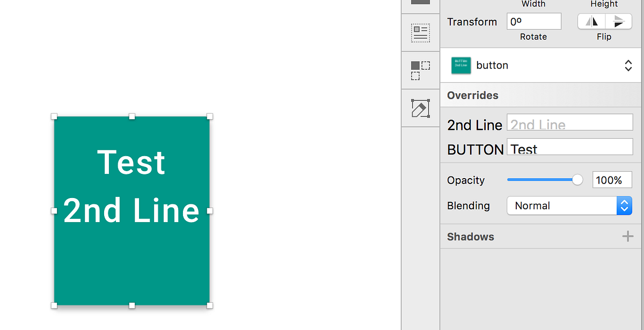Click the 2nd Line override text field
This screenshot has height=330, width=644.
pos(569,122)
